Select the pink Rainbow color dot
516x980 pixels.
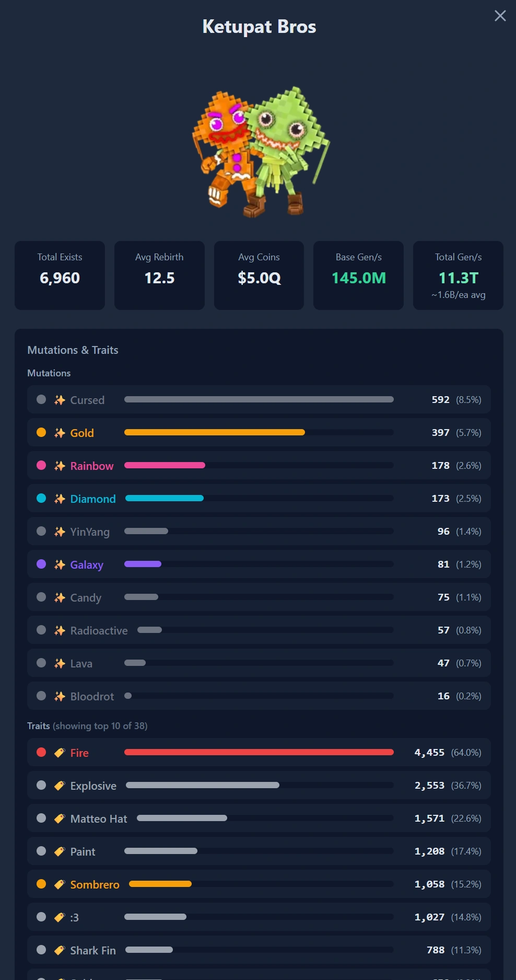tap(41, 465)
